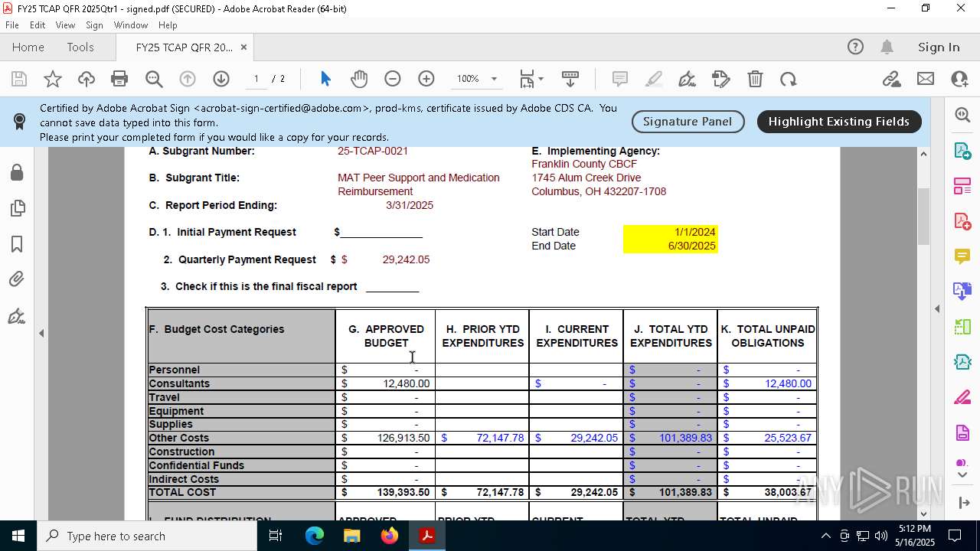Click the Signature Panel button
This screenshot has height=551, width=980.
(x=688, y=122)
